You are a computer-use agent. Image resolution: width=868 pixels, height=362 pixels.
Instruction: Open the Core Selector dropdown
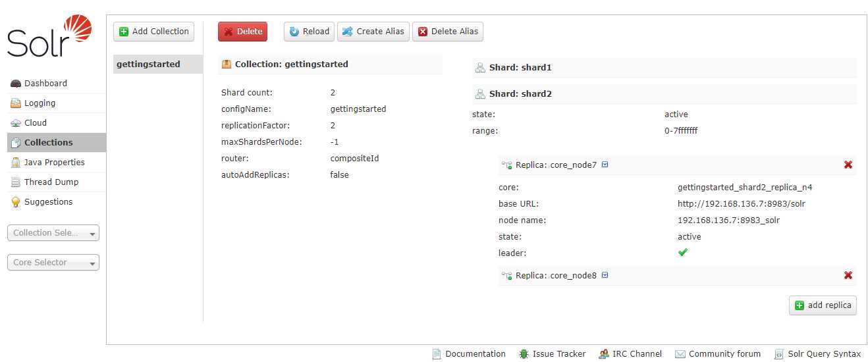53,263
